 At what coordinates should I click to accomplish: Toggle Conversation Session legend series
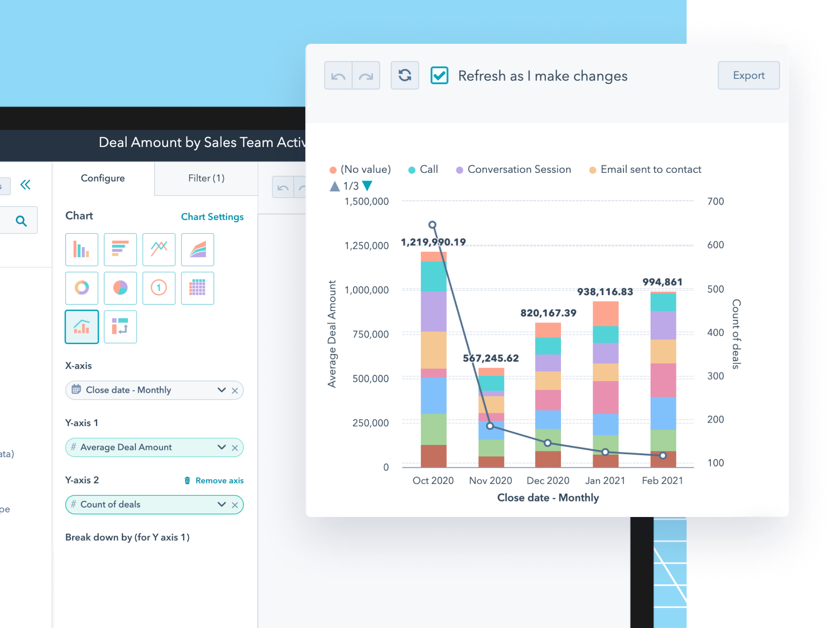pyautogui.click(x=513, y=169)
